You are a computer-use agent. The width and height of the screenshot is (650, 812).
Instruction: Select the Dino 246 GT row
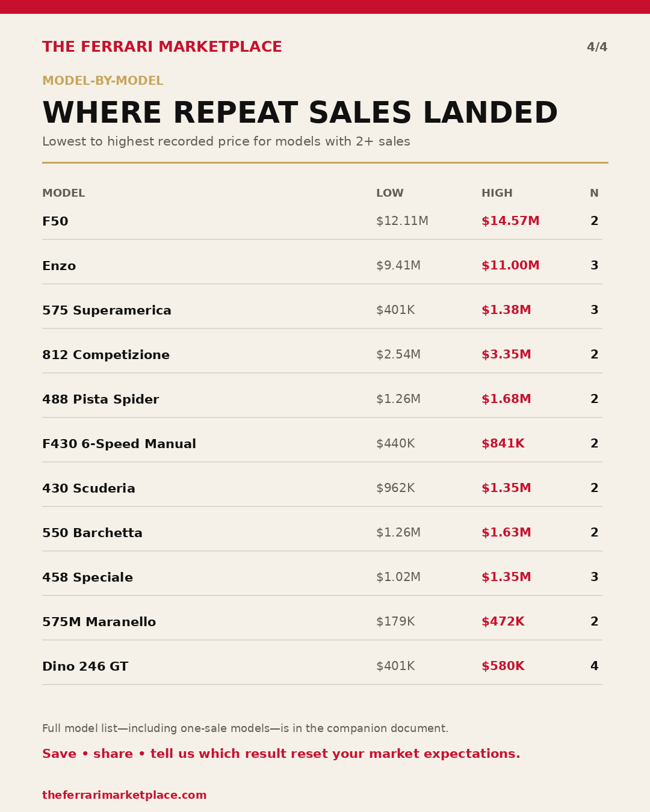[x=322, y=666]
